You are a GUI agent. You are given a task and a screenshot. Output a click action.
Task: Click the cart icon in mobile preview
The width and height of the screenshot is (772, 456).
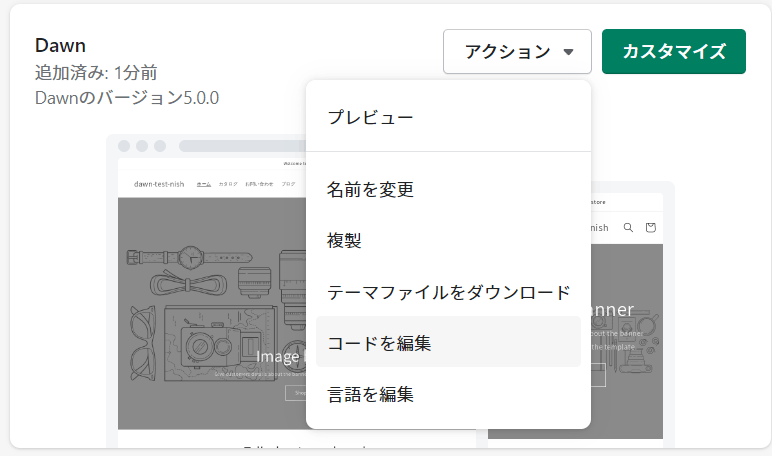pyautogui.click(x=651, y=228)
